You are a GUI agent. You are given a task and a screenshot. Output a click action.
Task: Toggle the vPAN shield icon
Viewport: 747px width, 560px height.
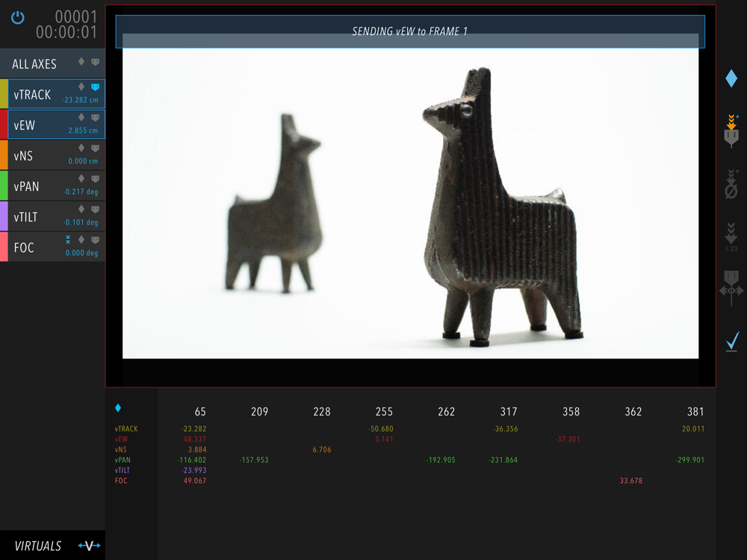pyautogui.click(x=96, y=178)
